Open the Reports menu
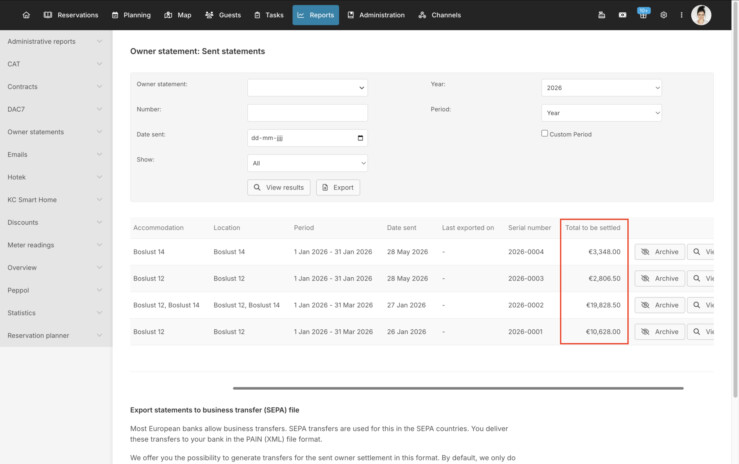The width and height of the screenshot is (739, 464). (315, 15)
